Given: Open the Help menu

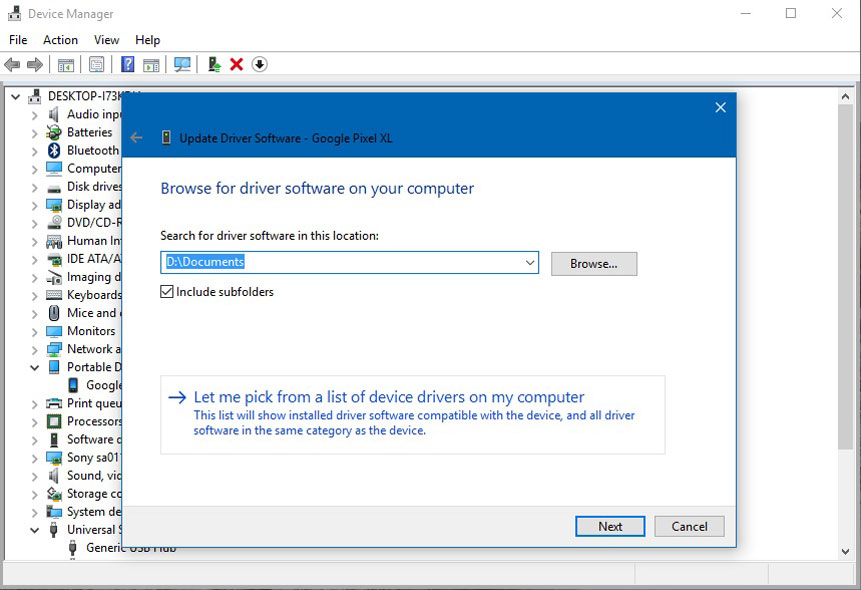Looking at the screenshot, I should pyautogui.click(x=148, y=40).
